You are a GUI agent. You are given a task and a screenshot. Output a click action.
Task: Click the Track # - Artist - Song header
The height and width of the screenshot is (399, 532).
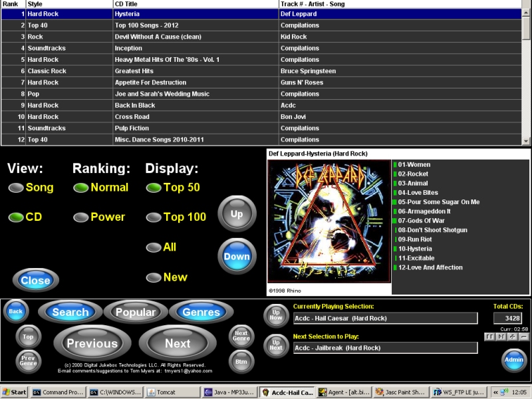(x=400, y=4)
